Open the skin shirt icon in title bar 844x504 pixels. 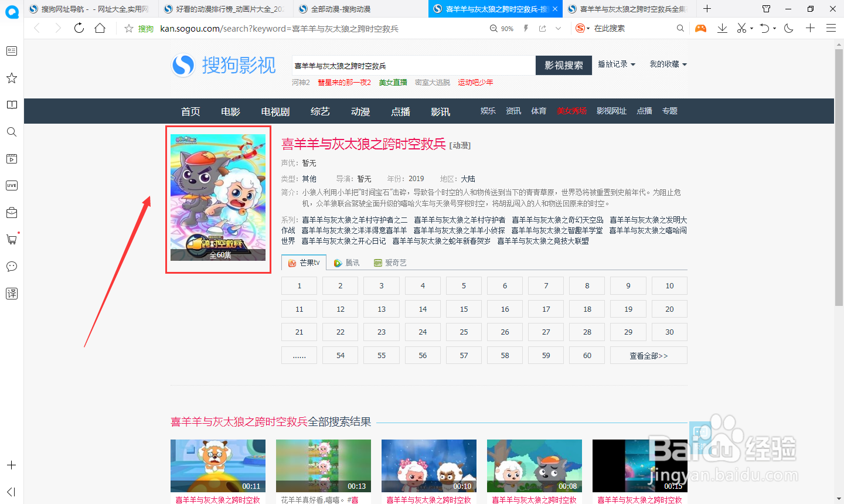(x=766, y=9)
